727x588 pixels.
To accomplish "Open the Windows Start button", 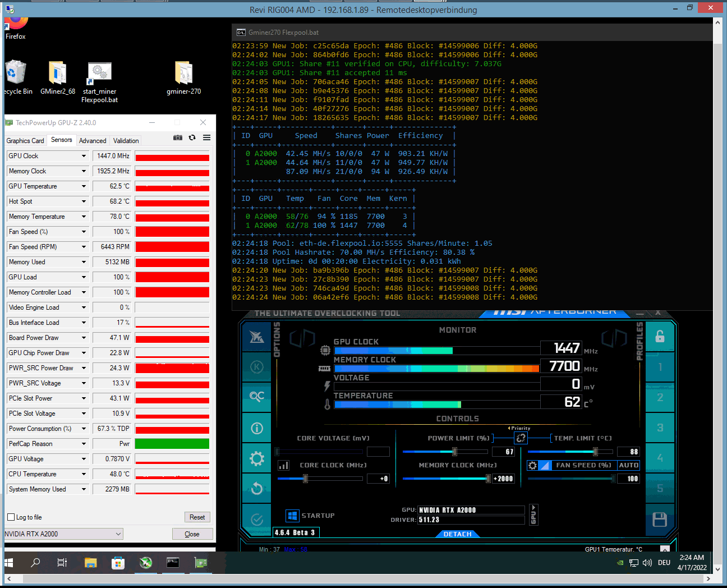I will (9, 562).
